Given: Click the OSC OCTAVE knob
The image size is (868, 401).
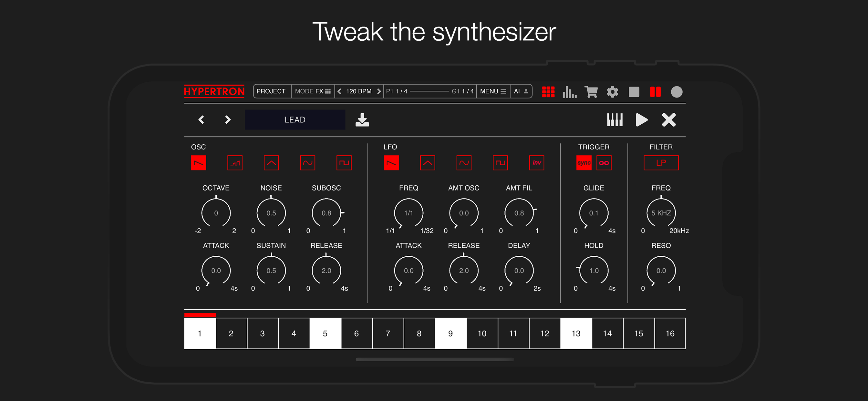Looking at the screenshot, I should tap(216, 213).
